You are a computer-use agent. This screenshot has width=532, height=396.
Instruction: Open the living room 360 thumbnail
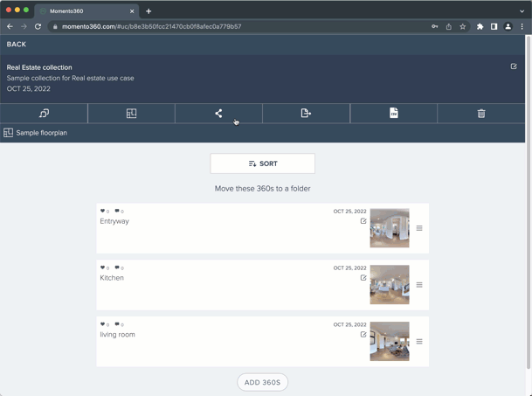click(x=390, y=341)
